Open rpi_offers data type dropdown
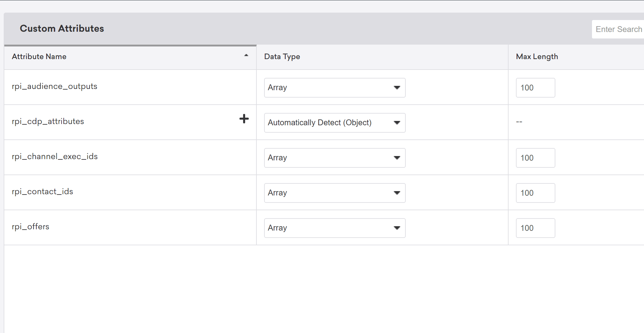 point(335,228)
